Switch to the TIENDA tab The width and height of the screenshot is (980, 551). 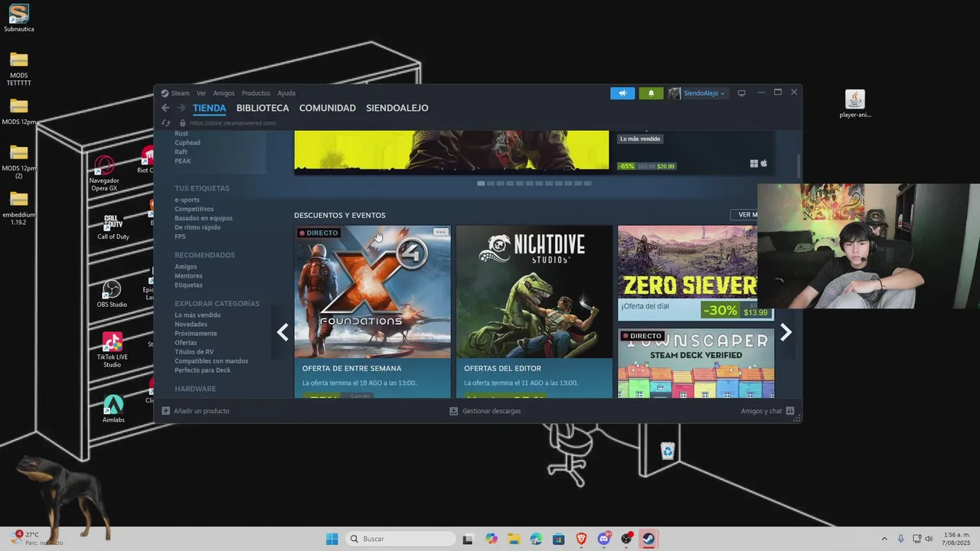point(210,108)
